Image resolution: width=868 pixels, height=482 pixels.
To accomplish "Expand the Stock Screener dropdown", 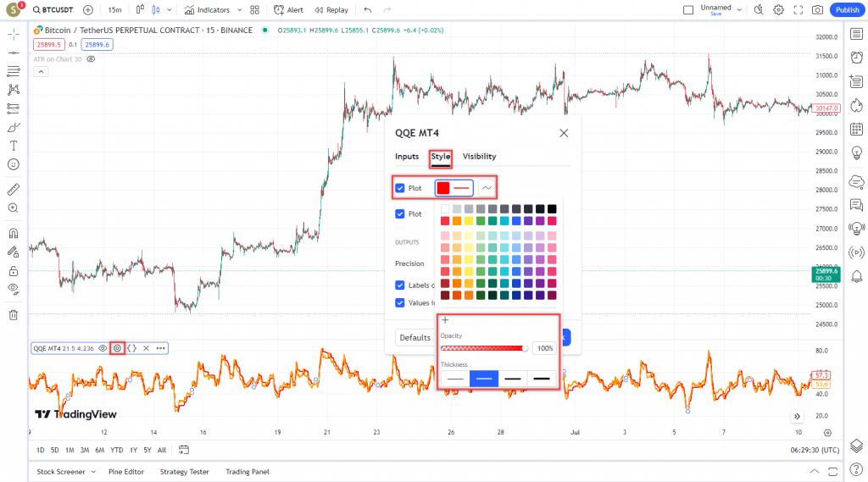I will [x=93, y=472].
